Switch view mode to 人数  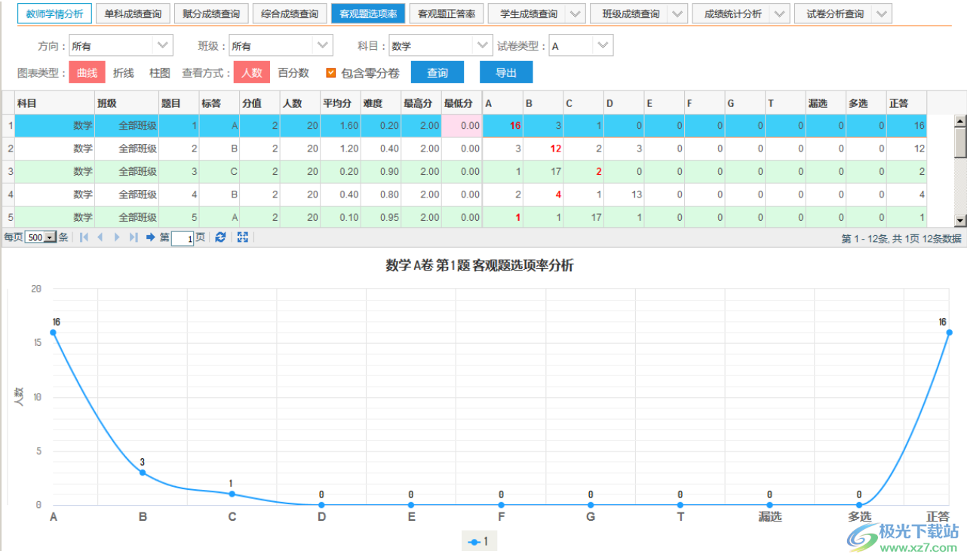252,73
